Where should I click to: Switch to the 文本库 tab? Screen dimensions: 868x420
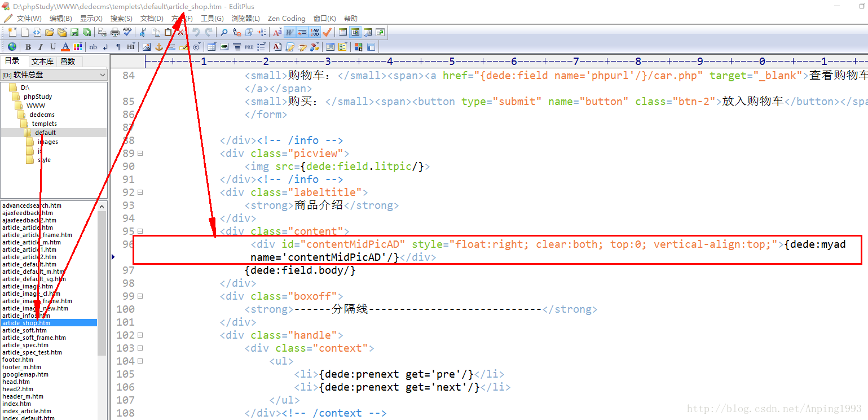point(42,62)
